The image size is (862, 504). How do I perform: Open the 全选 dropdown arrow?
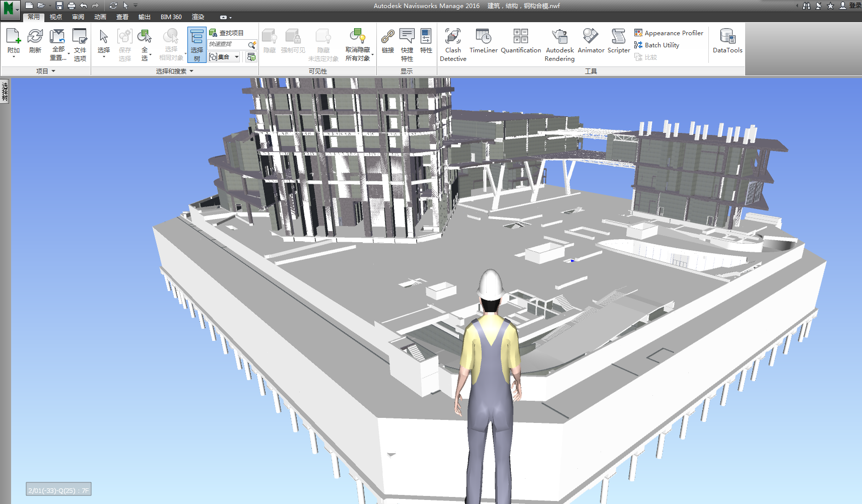[x=151, y=55]
